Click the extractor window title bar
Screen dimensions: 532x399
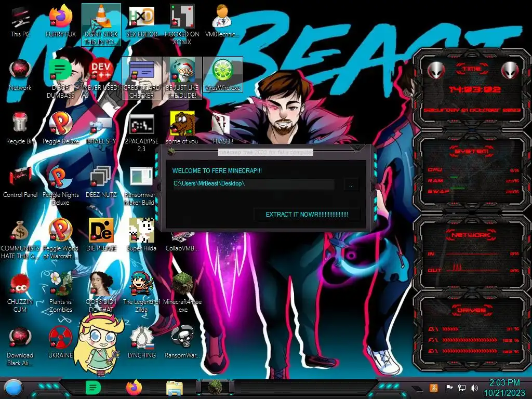[x=264, y=152]
